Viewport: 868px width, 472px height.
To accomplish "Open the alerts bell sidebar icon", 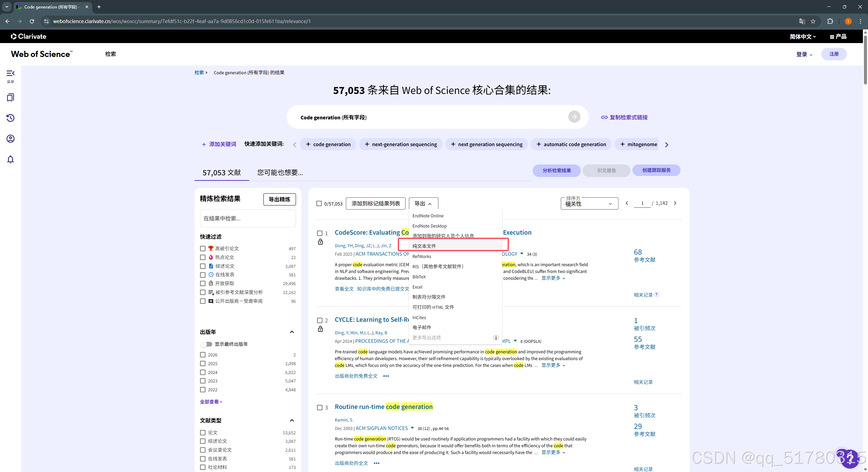I will [x=11, y=159].
